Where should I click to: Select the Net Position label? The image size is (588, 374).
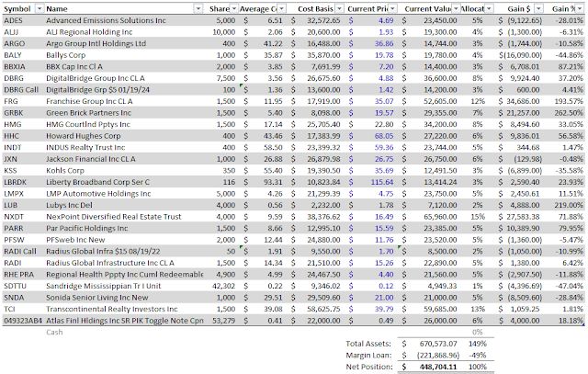pyautogui.click(x=369, y=367)
